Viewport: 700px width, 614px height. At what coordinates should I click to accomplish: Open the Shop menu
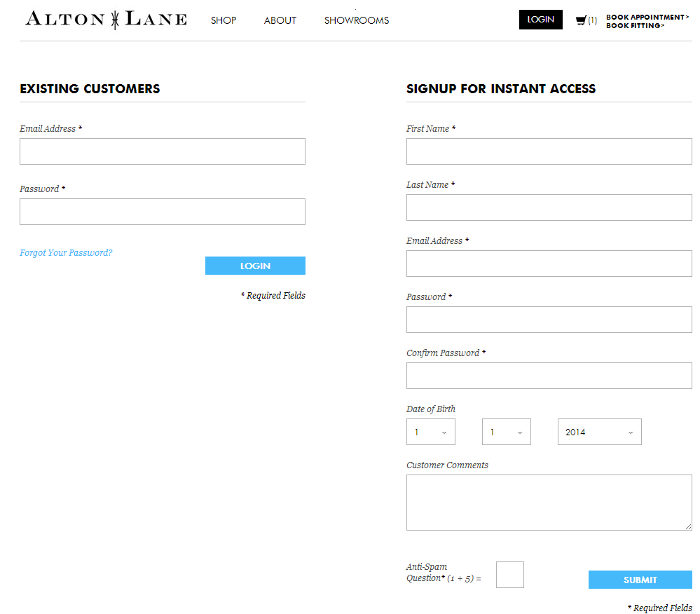224,20
